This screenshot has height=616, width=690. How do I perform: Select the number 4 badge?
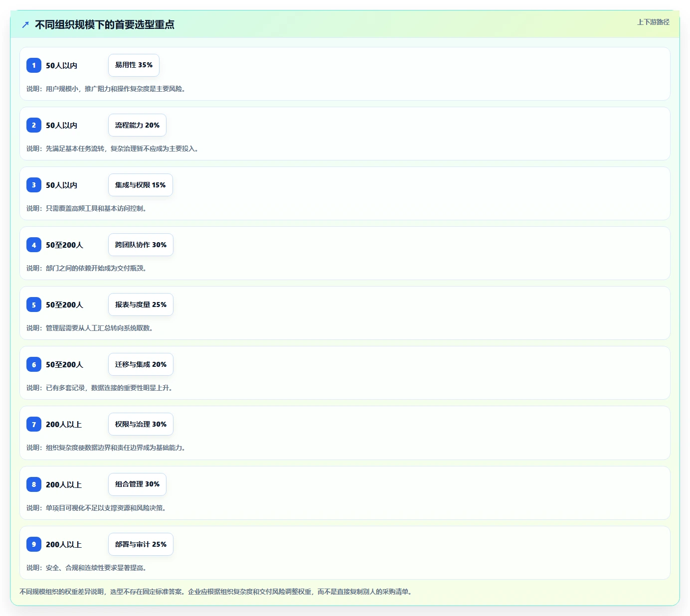click(34, 245)
